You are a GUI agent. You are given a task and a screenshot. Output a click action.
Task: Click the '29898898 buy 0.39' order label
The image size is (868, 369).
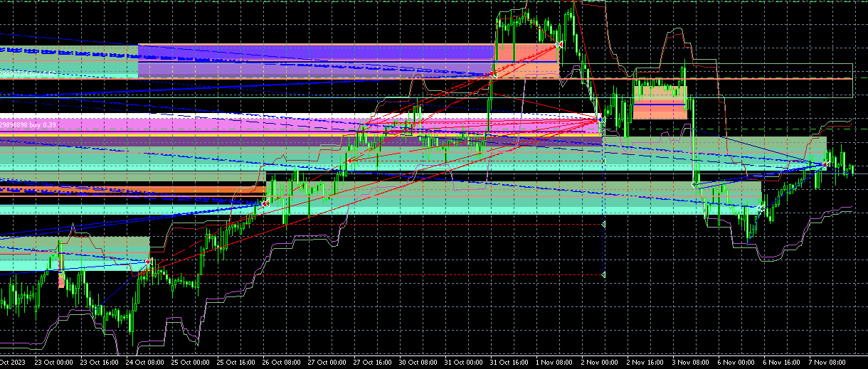pyautogui.click(x=28, y=125)
